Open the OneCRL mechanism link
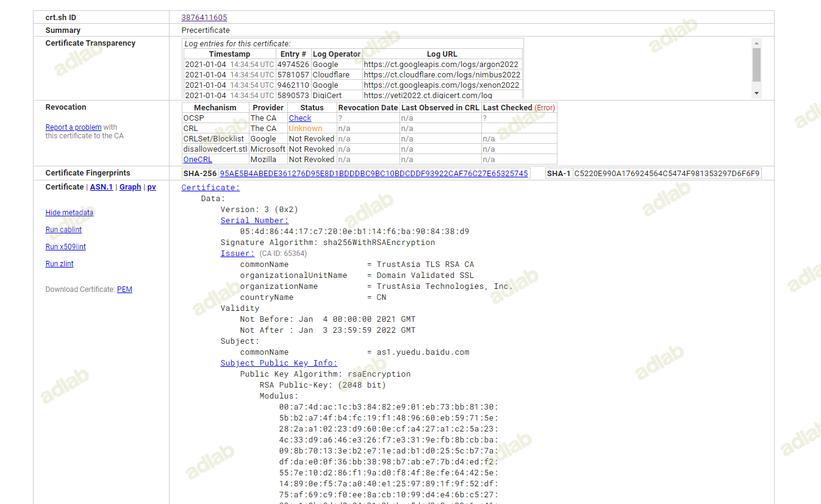This screenshot has width=821, height=504. tap(198, 160)
